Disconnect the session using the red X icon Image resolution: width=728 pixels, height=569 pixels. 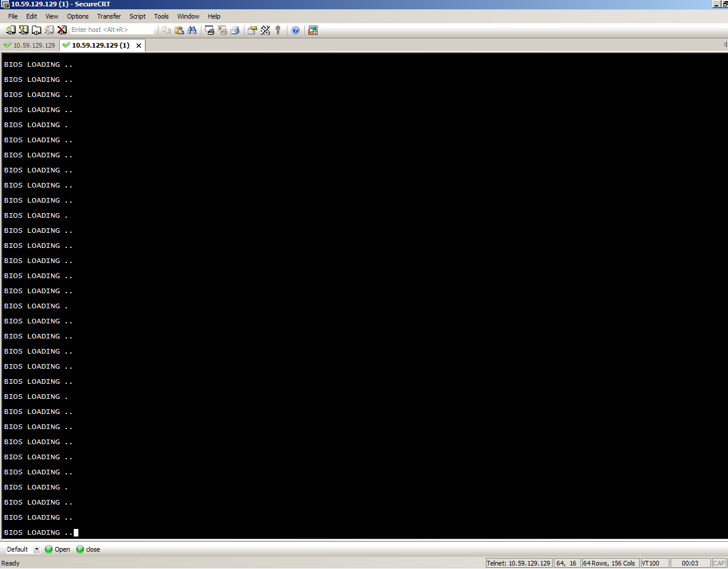point(62,30)
